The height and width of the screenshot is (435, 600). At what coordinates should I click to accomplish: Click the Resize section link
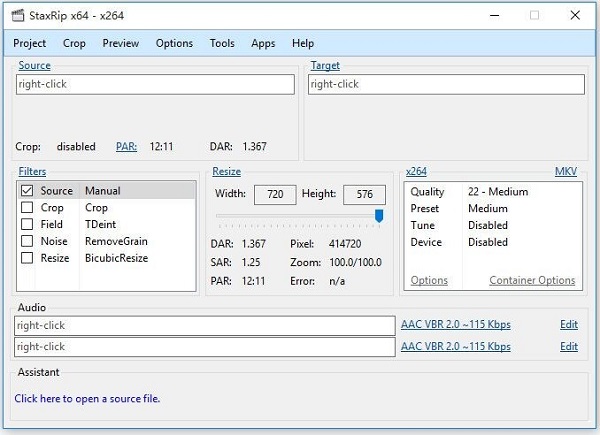coord(227,171)
